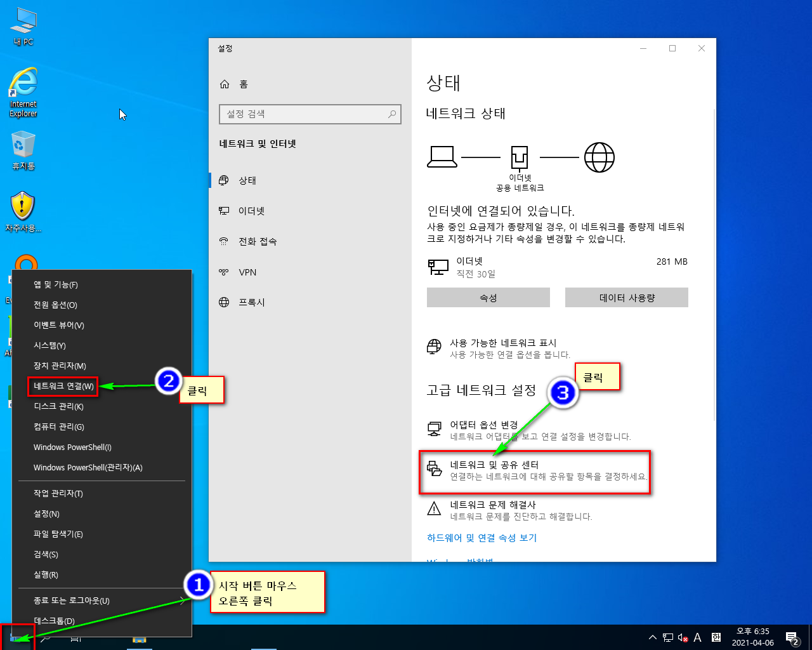Open the 휴지통 recycle bin icon
This screenshot has width=812, height=650.
[23, 149]
